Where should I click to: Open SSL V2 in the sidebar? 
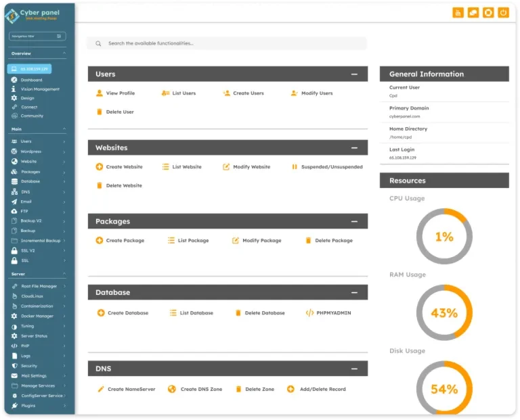tap(37, 250)
